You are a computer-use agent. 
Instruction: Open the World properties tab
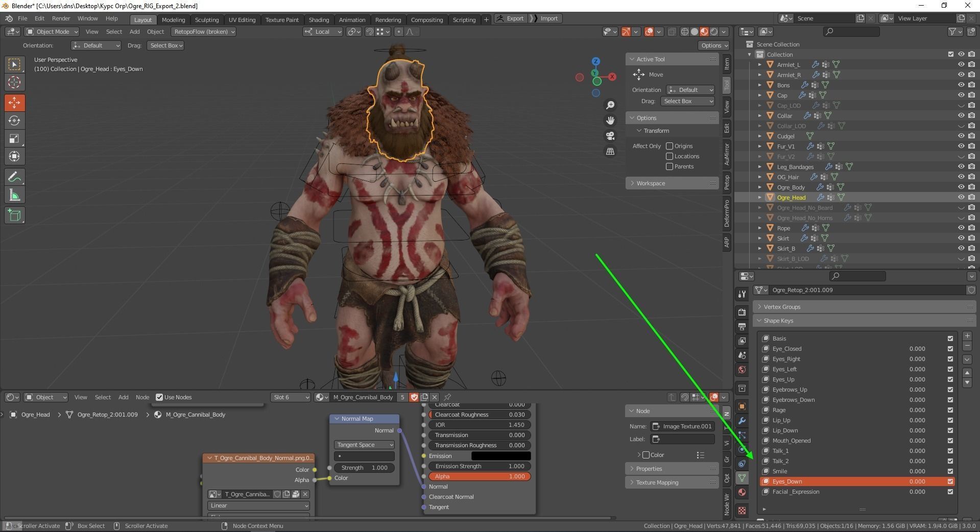tap(742, 369)
